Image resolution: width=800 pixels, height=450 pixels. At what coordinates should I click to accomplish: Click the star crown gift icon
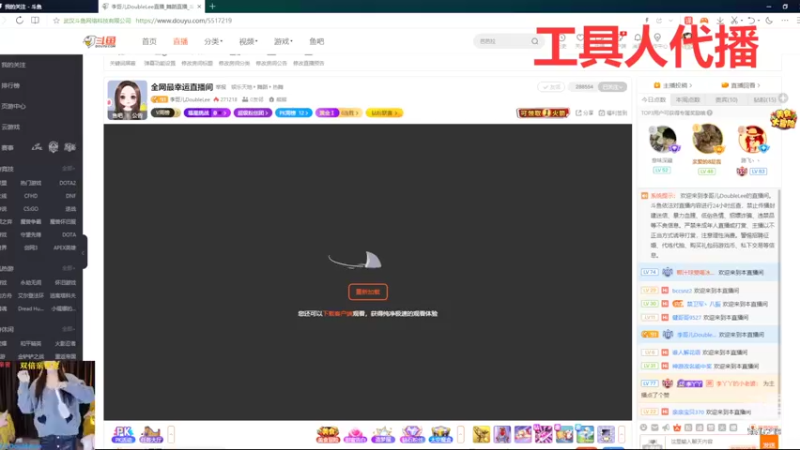383,434
